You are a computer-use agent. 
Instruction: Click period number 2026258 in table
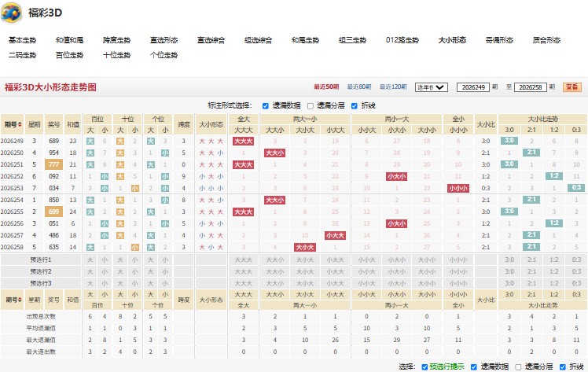(12, 247)
